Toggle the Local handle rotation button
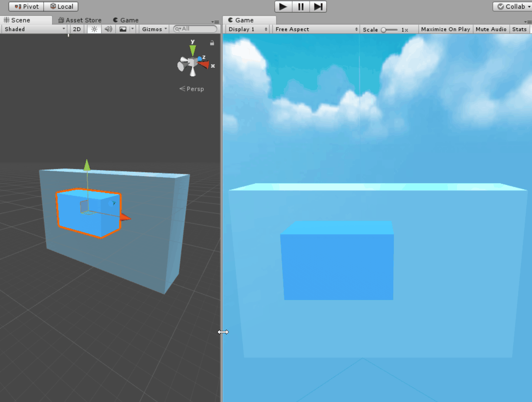This screenshot has width=532, height=402. click(61, 7)
